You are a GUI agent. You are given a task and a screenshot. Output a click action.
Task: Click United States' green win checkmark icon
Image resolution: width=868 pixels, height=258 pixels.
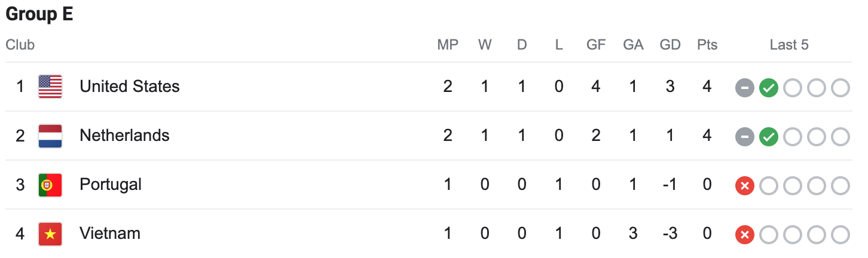click(768, 88)
